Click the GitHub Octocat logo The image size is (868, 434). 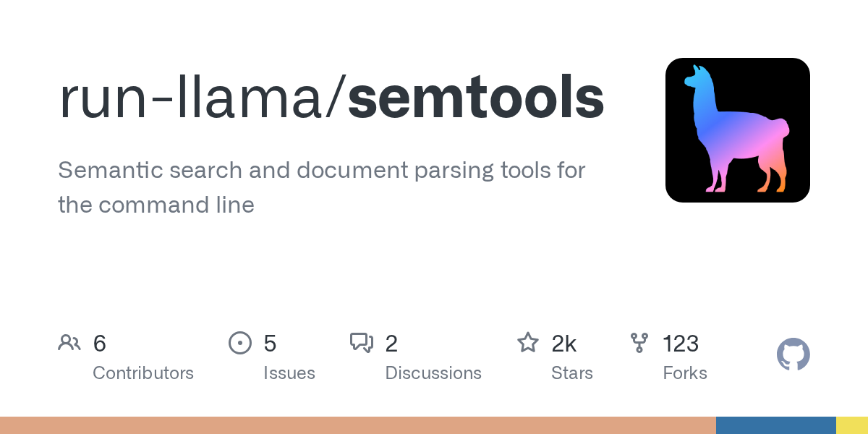pos(793,354)
